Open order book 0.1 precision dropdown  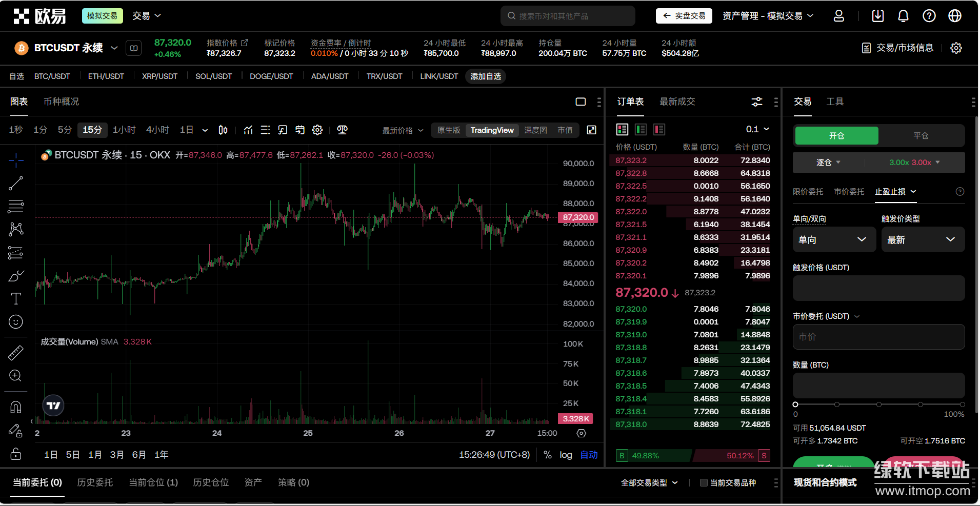point(757,129)
